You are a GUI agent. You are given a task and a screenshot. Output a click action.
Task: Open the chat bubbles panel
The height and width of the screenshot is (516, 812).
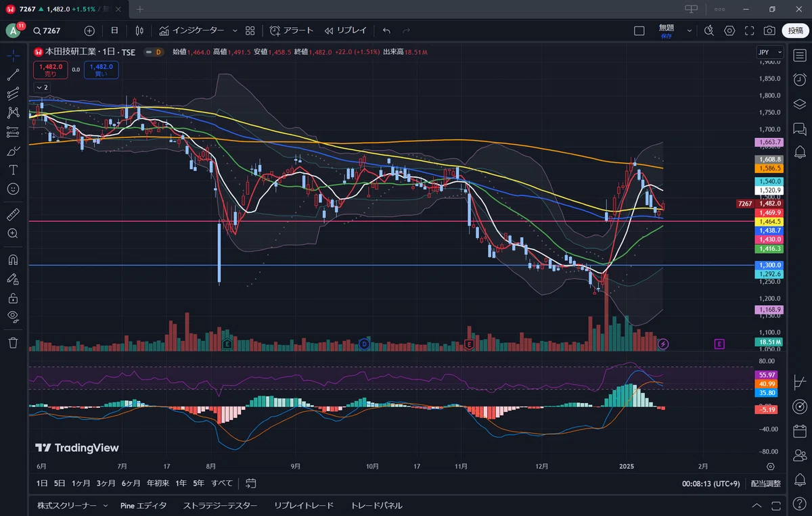click(x=799, y=128)
